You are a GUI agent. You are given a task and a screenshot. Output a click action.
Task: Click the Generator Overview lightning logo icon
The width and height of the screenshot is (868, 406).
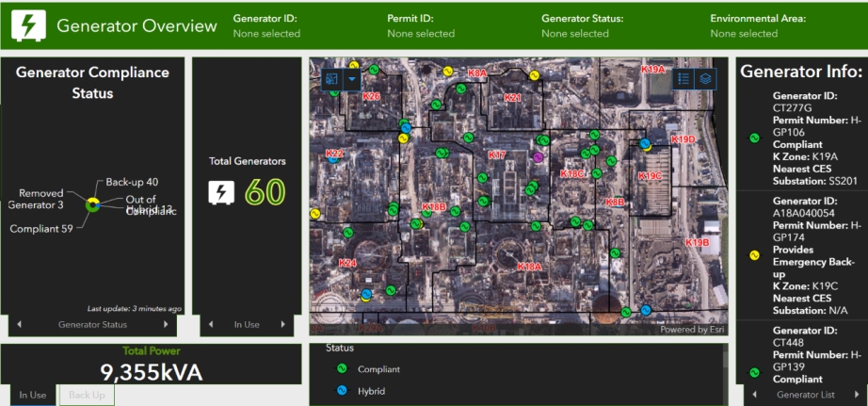tap(29, 25)
